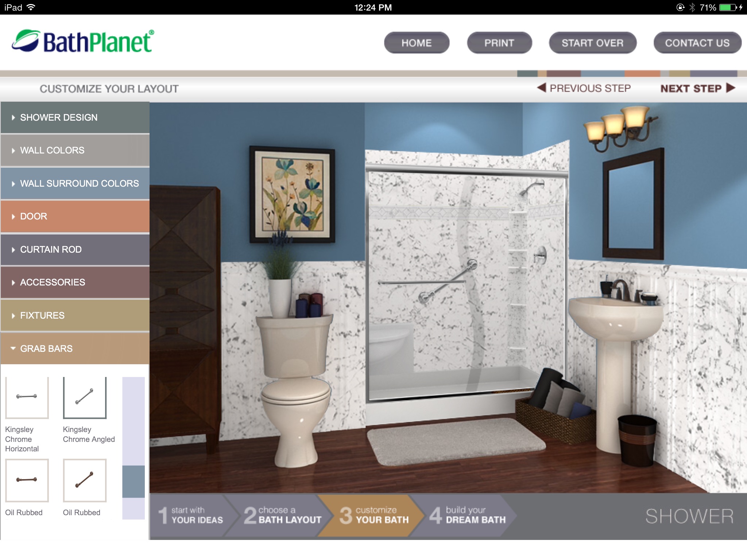The height and width of the screenshot is (560, 747).
Task: Expand the Wall Surround Colors section
Action: [76, 183]
